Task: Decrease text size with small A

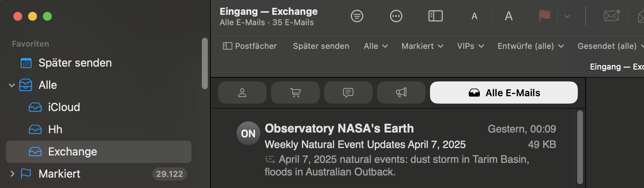Action: click(474, 16)
